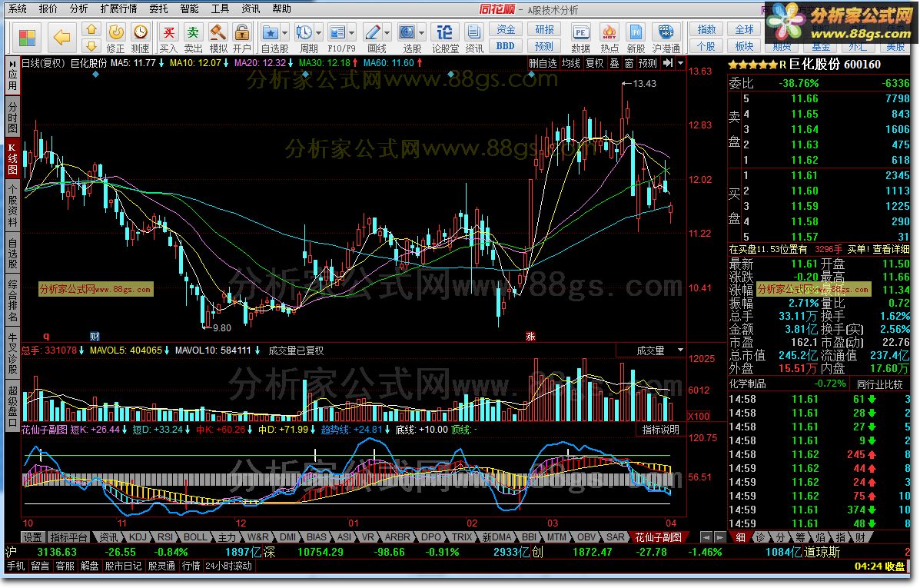This screenshot has height=588, width=920.
Task: Select the 个股资料 sidebar tab
Action: click(x=12, y=204)
